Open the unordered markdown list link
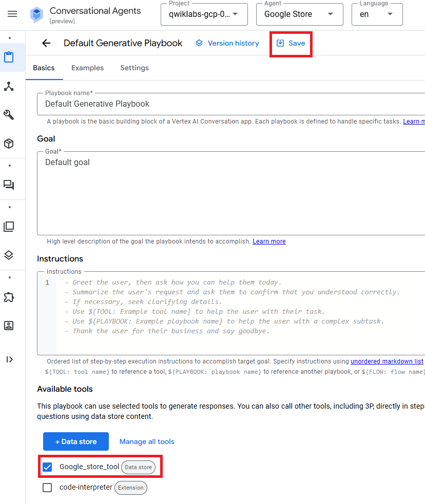Image resolution: width=425 pixels, height=504 pixels. (x=387, y=361)
